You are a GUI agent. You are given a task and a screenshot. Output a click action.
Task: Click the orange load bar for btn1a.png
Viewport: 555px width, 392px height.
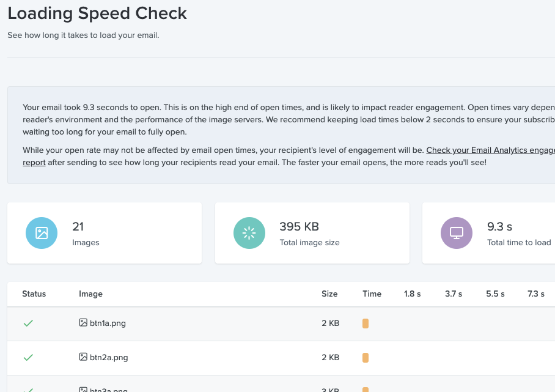pos(365,323)
